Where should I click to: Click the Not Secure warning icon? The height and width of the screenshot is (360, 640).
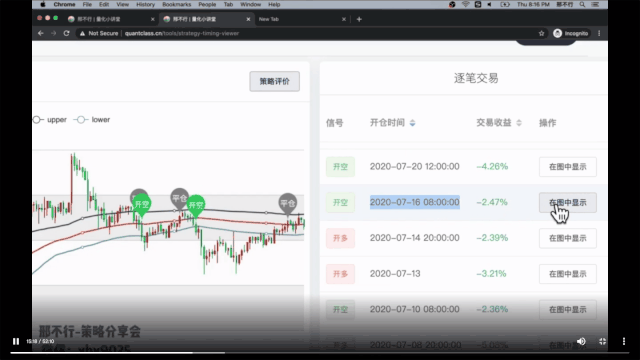(82, 33)
